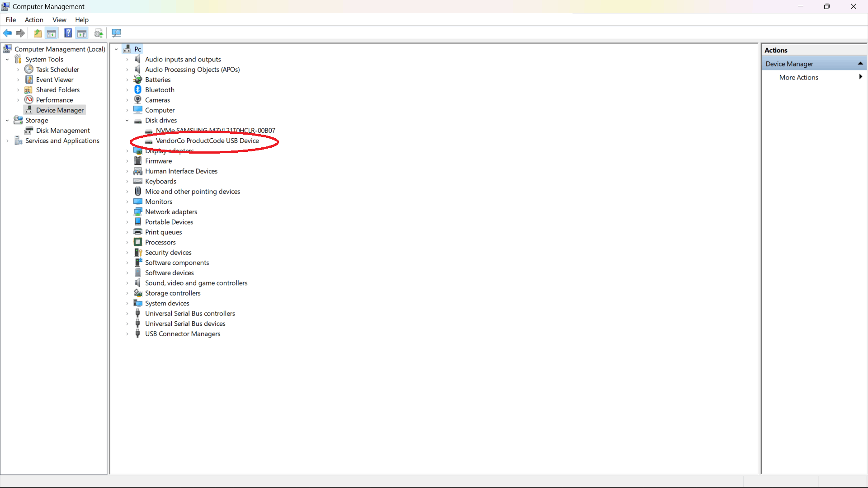868x488 pixels.
Task: Click the Keyboards category icon
Action: (x=138, y=181)
